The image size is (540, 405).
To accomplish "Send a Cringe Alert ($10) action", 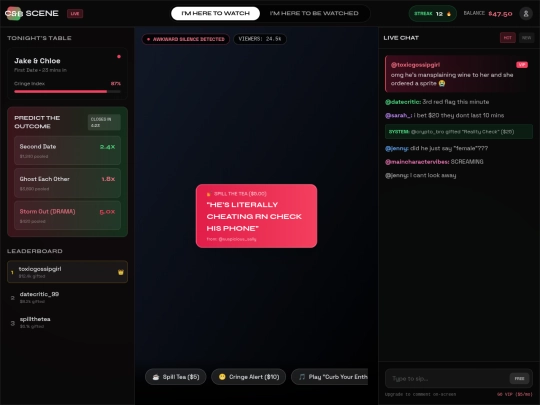I will coord(248,377).
